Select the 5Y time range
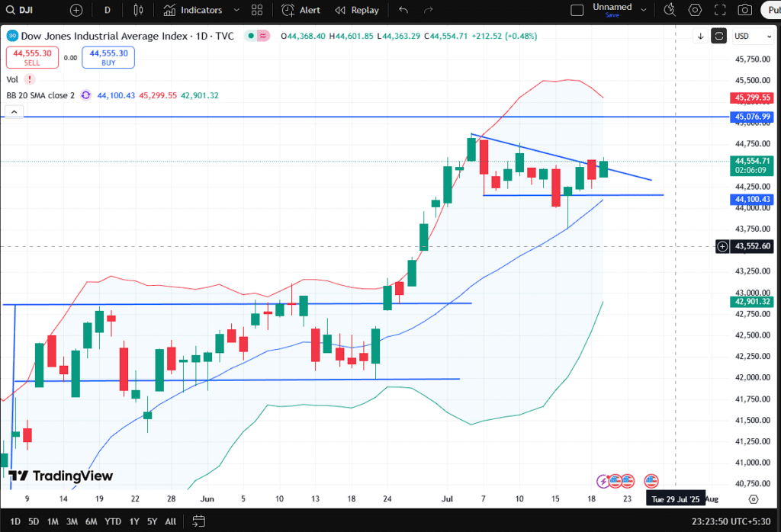This screenshot has height=532, width=781. coord(152,521)
